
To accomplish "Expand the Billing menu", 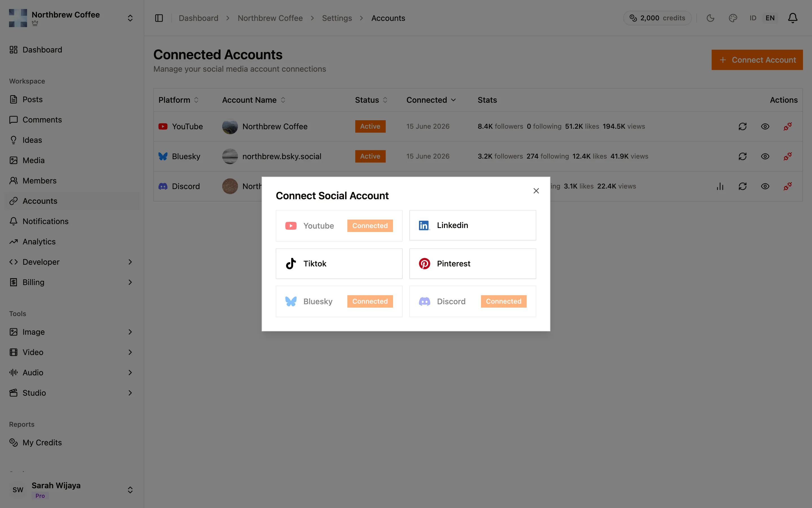I will pyautogui.click(x=71, y=282).
